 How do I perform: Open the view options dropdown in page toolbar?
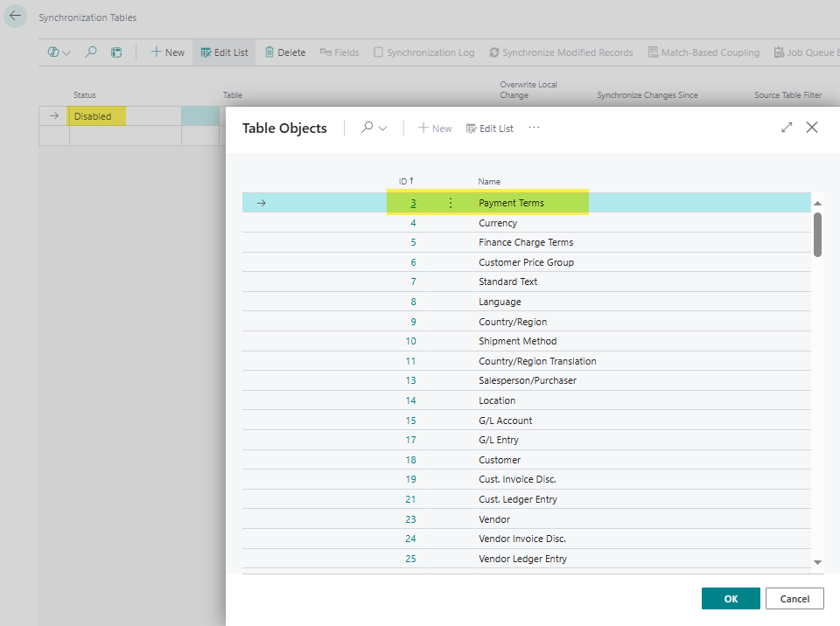coord(59,52)
